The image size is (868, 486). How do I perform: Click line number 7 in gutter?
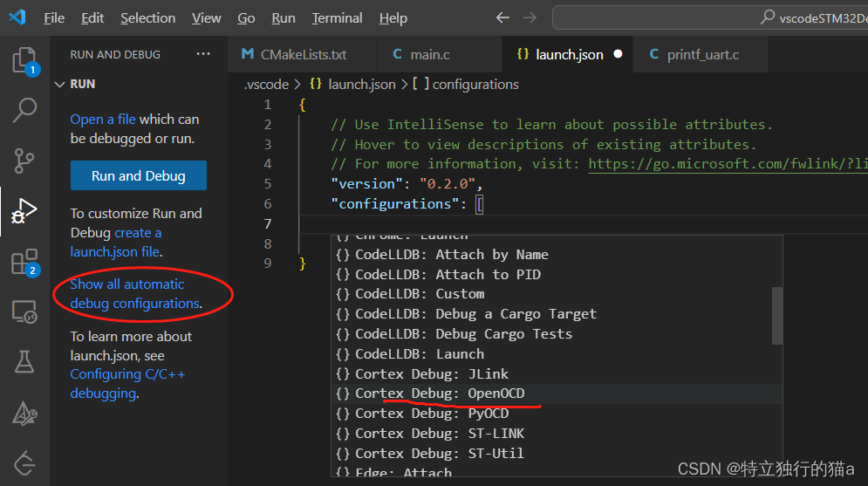(268, 223)
